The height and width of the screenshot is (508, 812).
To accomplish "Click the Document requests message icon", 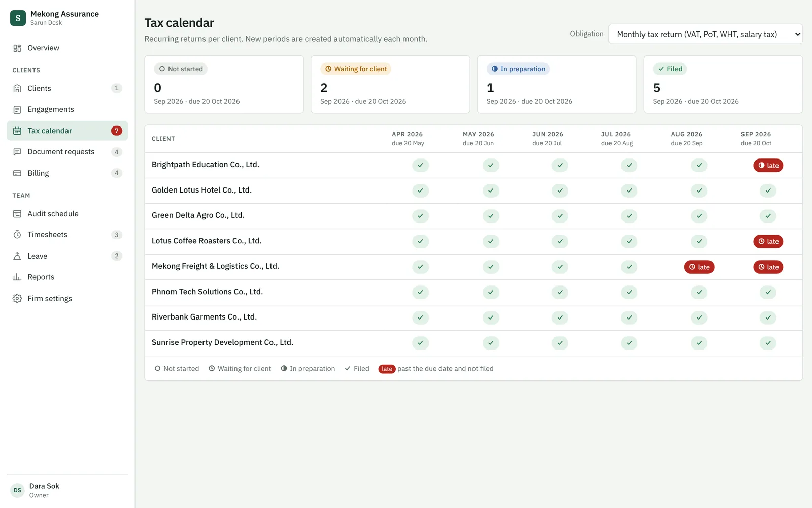I will coord(17,152).
